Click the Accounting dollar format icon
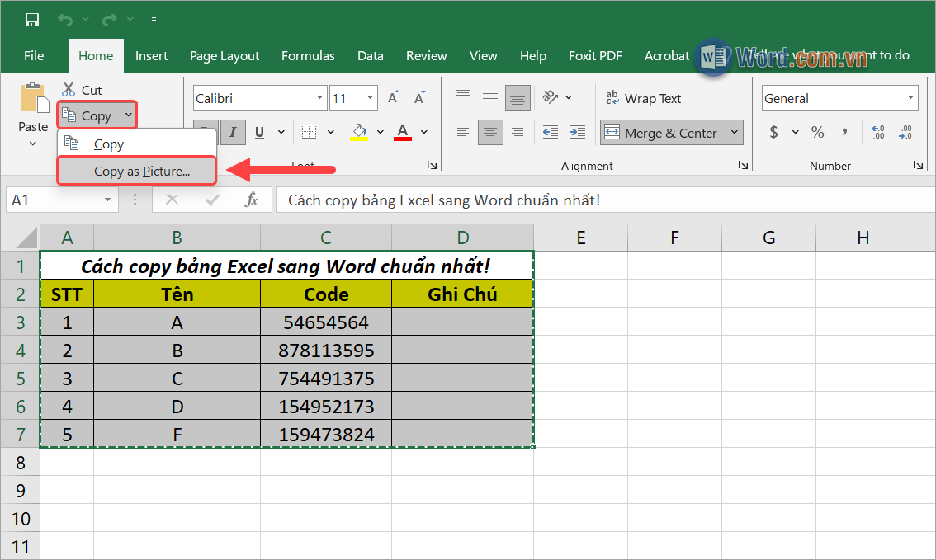The width and height of the screenshot is (936, 560). pos(773,132)
